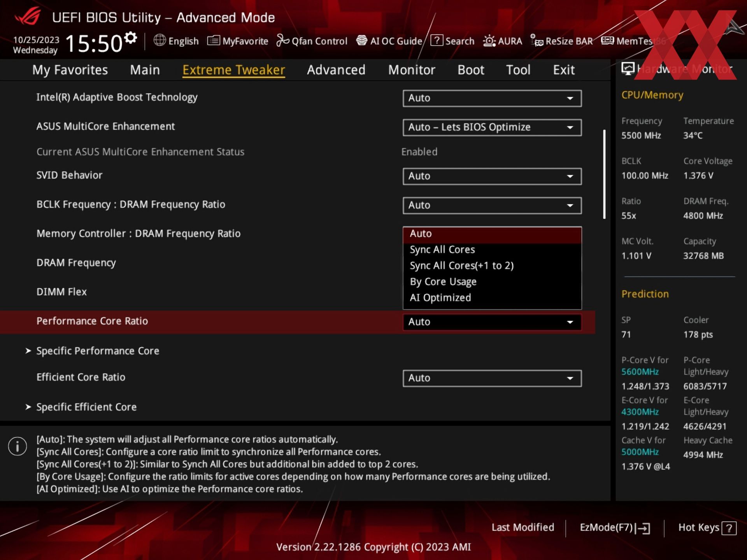Click the 5000MHz Cache prediction value

(x=640, y=452)
